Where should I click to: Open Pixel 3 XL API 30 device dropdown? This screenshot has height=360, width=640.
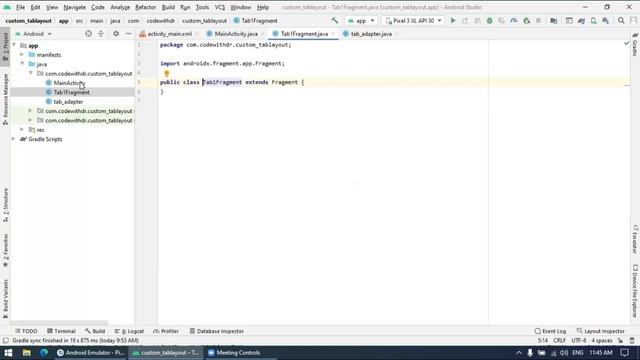click(x=413, y=20)
